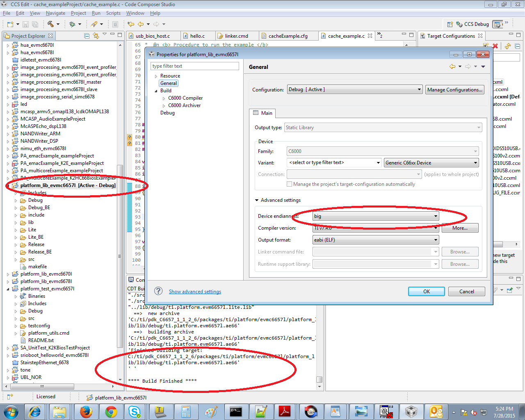Switch to the CCS Debug perspective
The height and width of the screenshot is (420, 525).
pos(472,24)
